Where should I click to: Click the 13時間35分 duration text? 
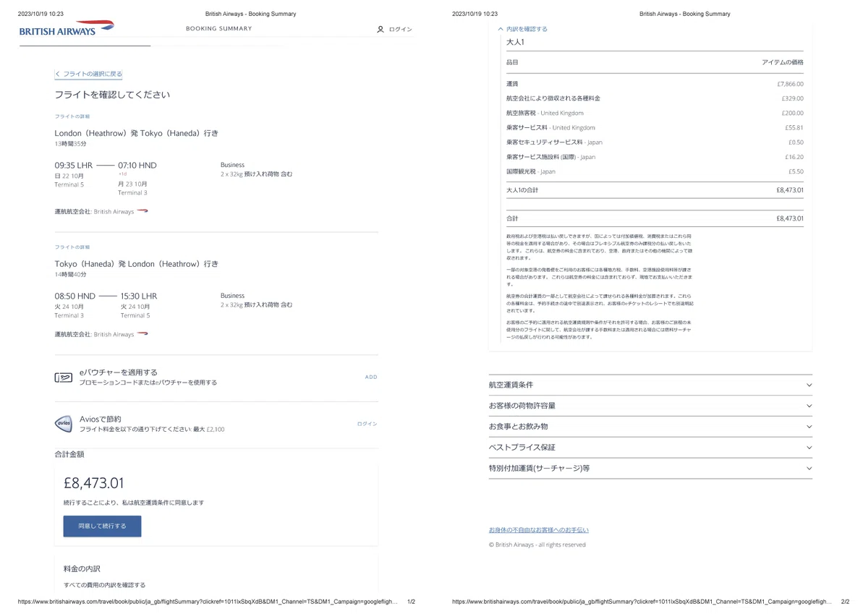click(x=70, y=144)
